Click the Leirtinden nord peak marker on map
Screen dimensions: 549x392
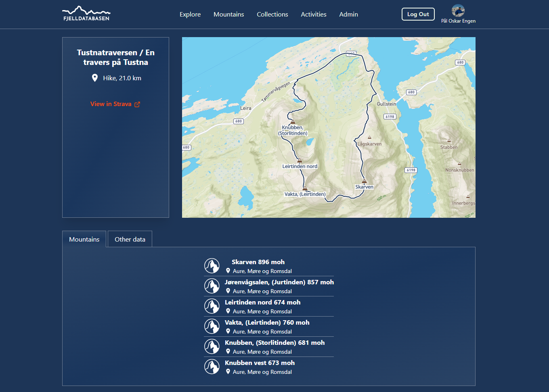click(300, 161)
